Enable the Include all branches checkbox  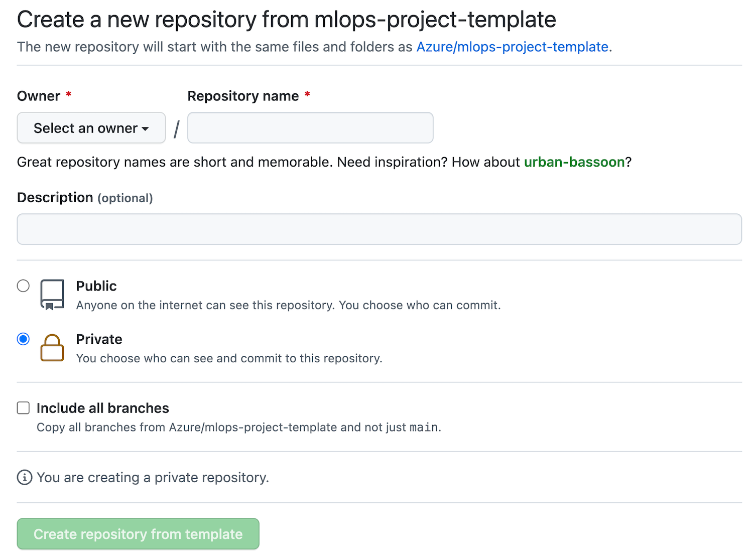click(x=23, y=408)
